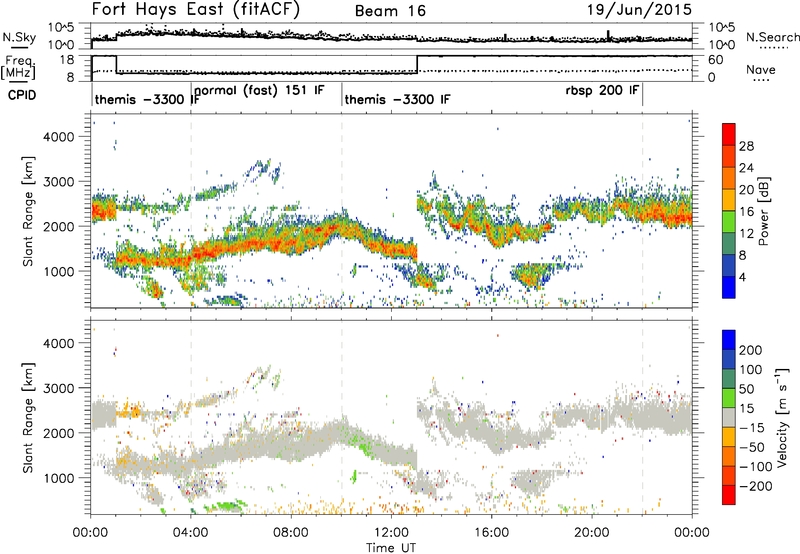Click the "N.Search" legend label
The width and height of the screenshot is (800, 554).
click(x=772, y=37)
